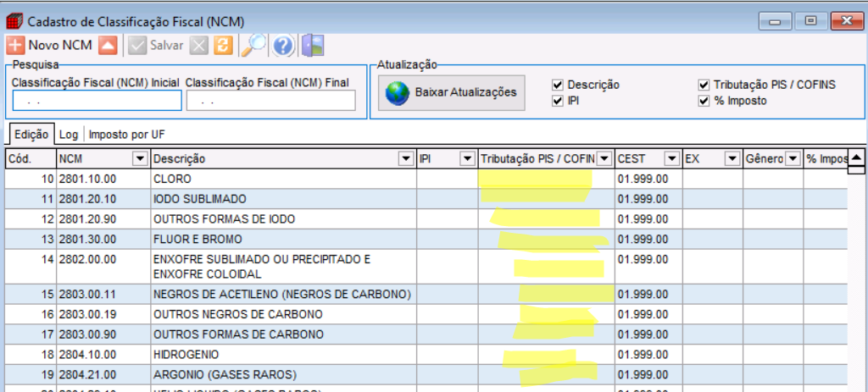Click the Novo NCM label
Image resolution: width=868 pixels, height=392 pixels.
coord(60,46)
